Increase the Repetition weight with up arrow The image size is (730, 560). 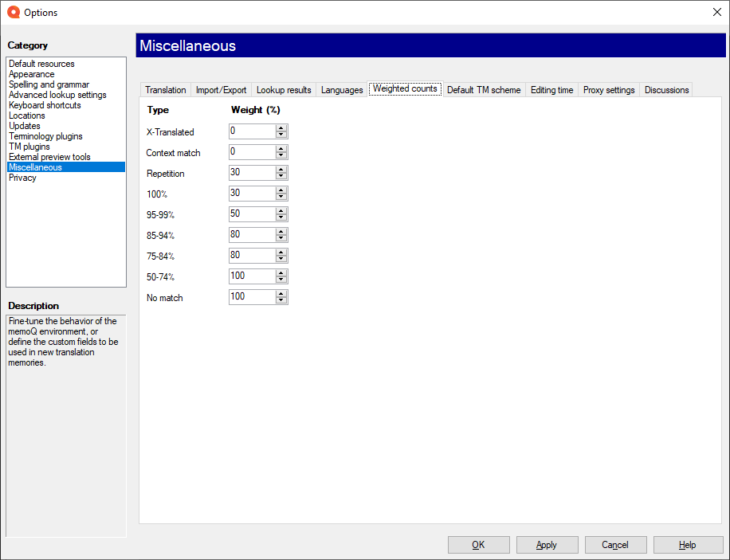pyautogui.click(x=281, y=170)
